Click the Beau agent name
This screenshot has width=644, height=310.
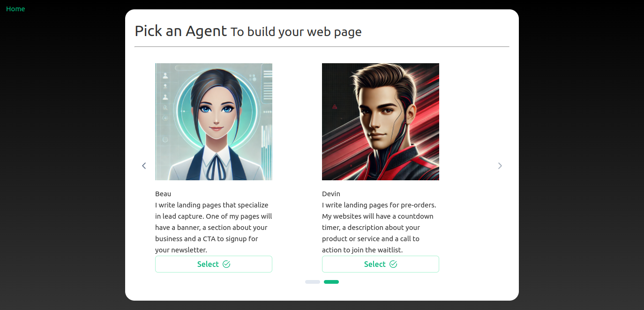point(163,194)
